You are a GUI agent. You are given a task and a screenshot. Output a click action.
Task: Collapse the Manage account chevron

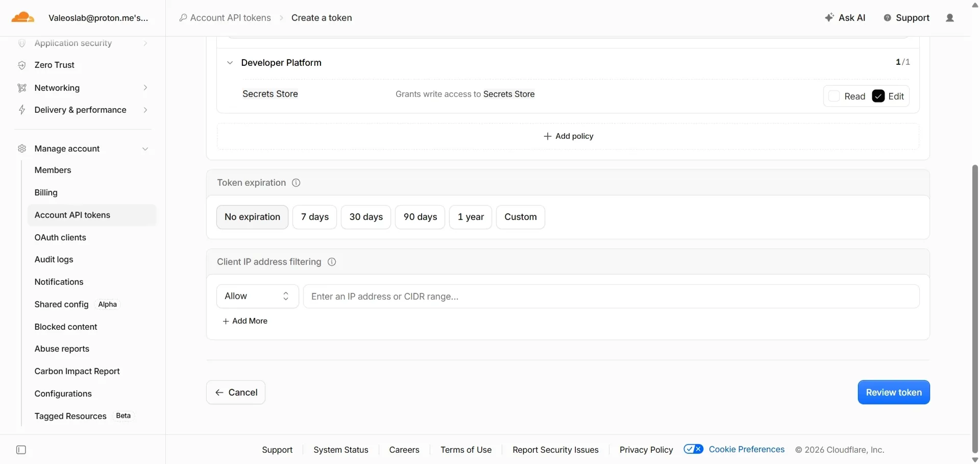(145, 149)
